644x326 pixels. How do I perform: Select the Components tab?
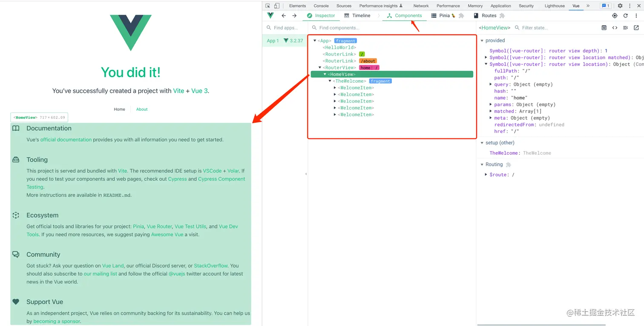404,16
